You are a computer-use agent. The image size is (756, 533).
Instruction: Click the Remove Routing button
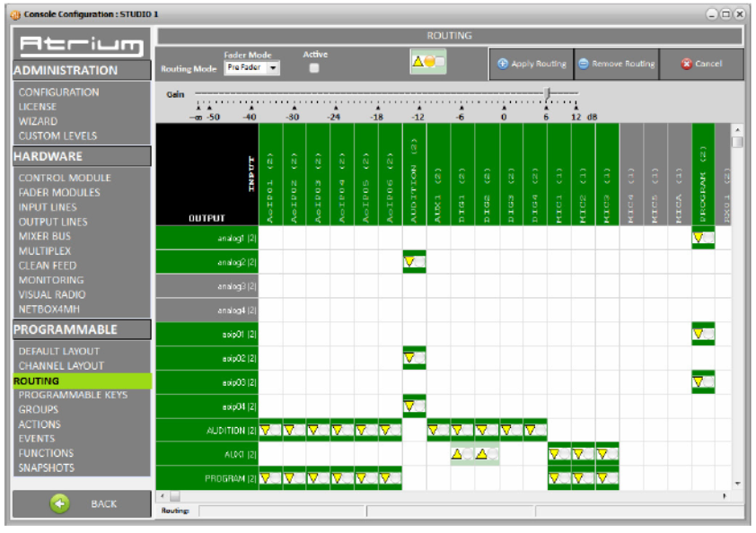pyautogui.click(x=616, y=64)
